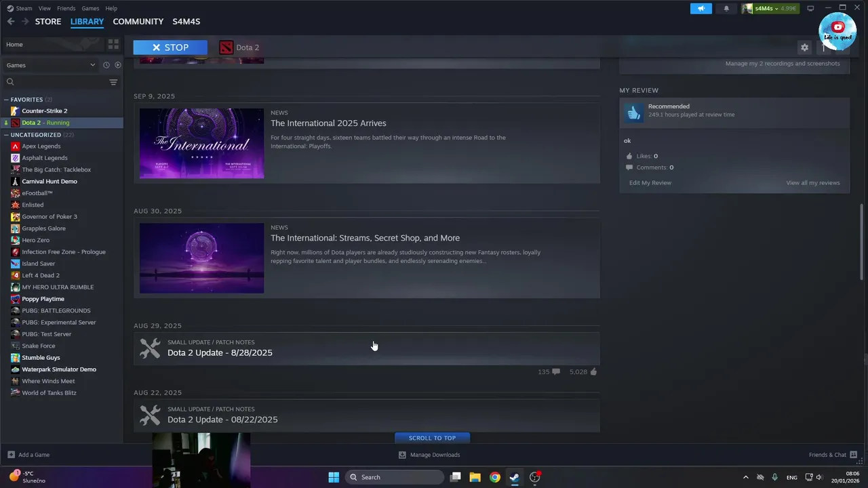Switch to Big Picture mode icon
This screenshot has height=488, width=868.
[810, 8]
